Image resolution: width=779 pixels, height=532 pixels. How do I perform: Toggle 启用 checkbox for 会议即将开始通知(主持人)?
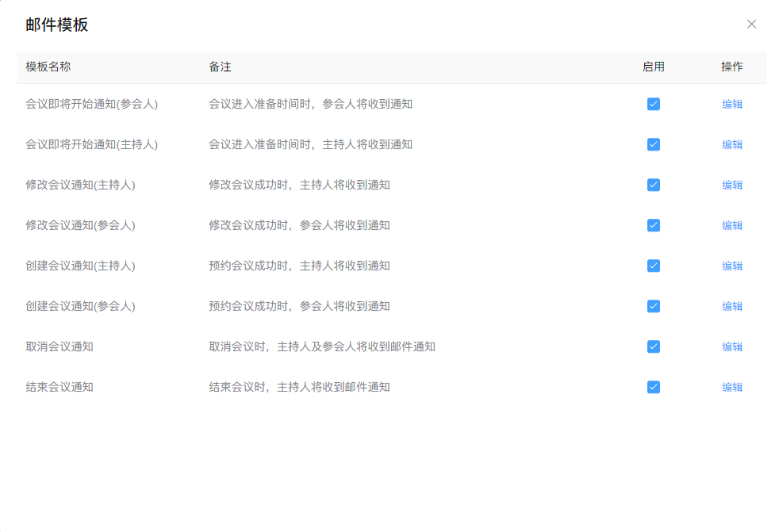point(653,144)
